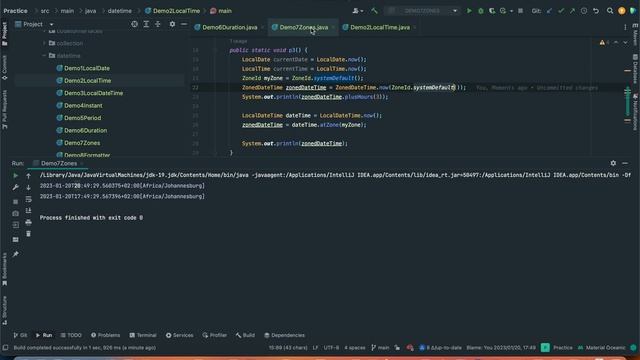Open Search Everywhere magnifier icon
The image size is (640, 360).
tap(610, 11)
